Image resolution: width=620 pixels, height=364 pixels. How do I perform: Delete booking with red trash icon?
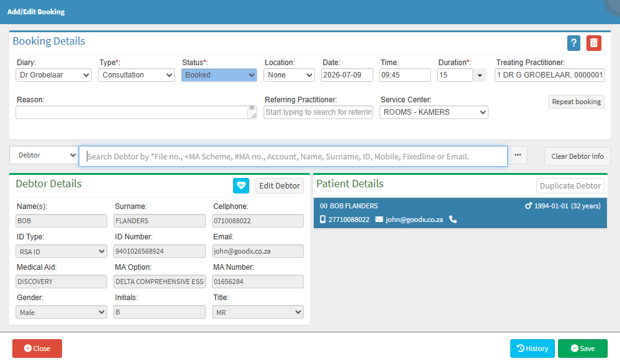593,43
